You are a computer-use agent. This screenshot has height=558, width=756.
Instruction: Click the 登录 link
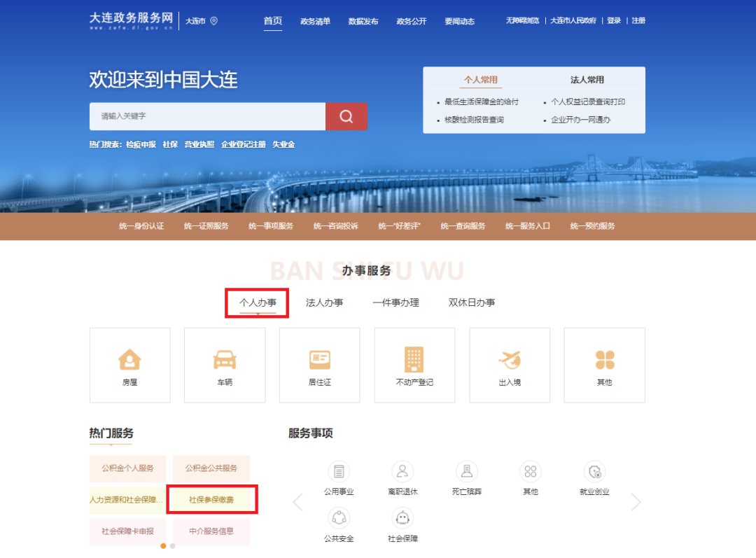point(614,20)
